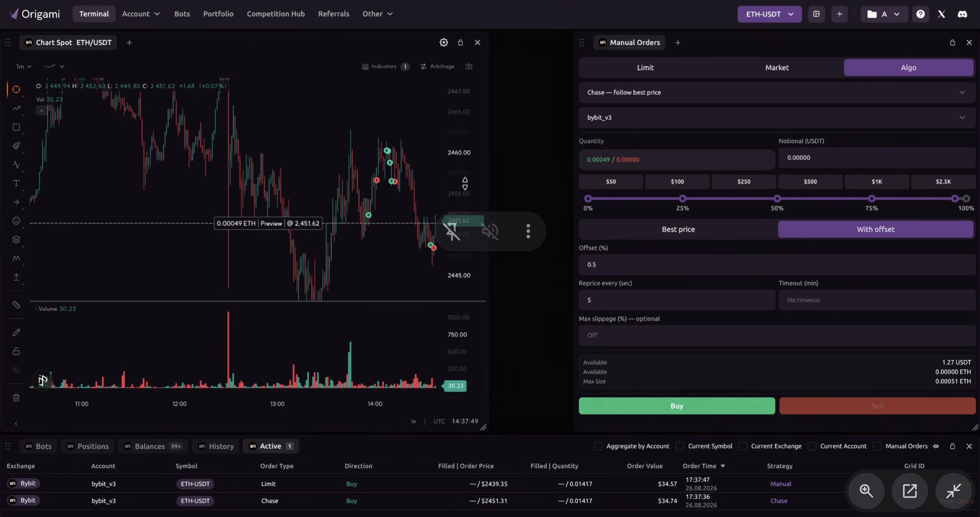The image size is (980, 517).
Task: Open the History tab in bottom panel
Action: 216,446
